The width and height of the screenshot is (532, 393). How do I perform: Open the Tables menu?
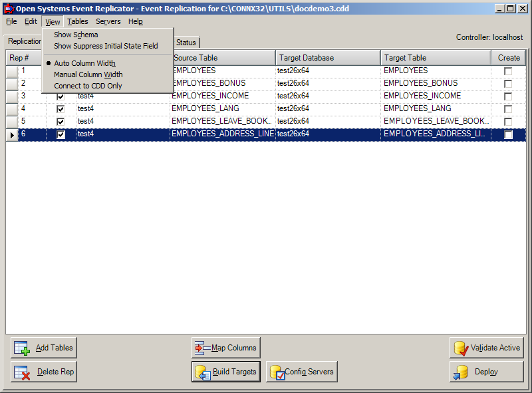77,21
